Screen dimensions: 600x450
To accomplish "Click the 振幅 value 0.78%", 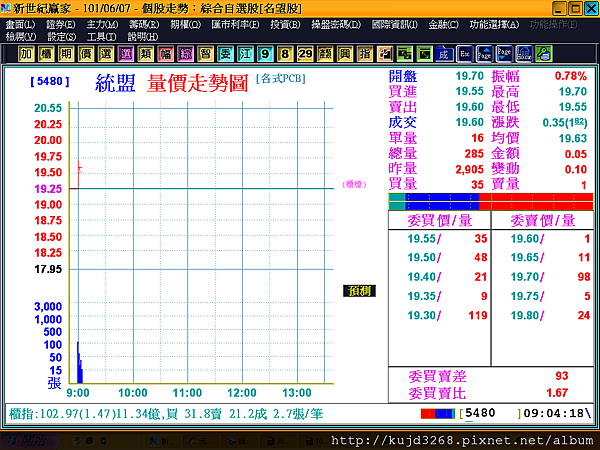I will [571, 76].
